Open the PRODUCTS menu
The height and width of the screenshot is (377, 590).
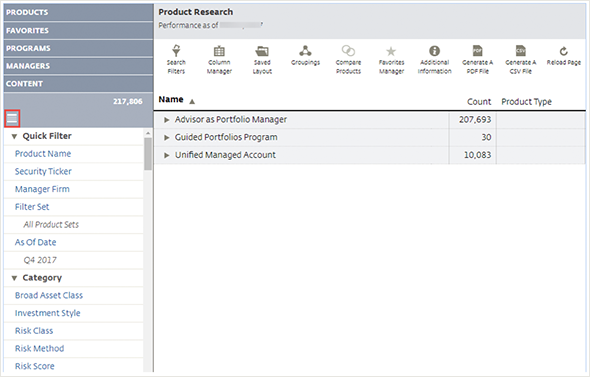pos(78,12)
